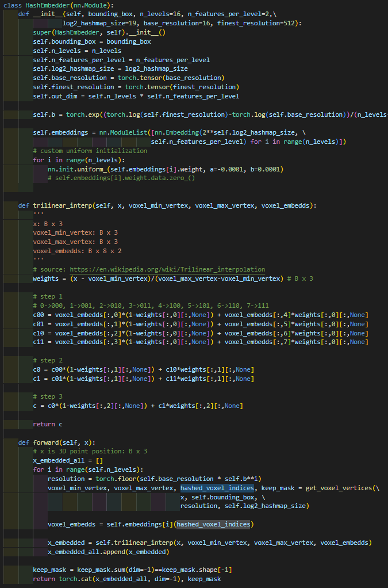Click the 'x_embedded = self.trilinear_interp' line

click(x=210, y=543)
